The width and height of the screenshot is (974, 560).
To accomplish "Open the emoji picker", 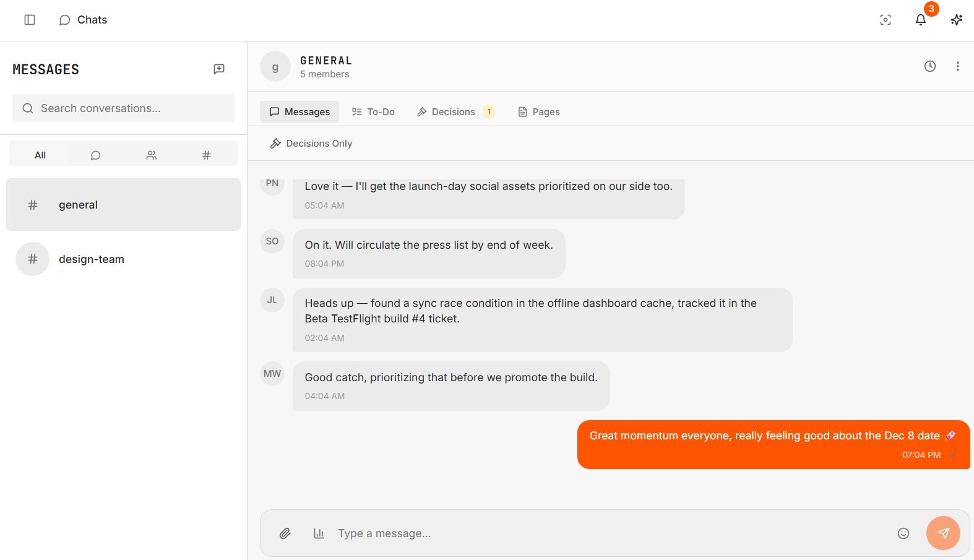I will coord(903,533).
